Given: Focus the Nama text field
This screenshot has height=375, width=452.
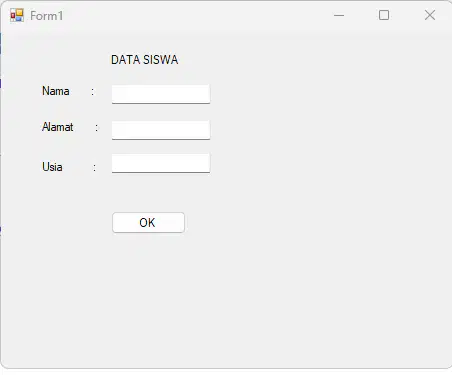Looking at the screenshot, I should [x=161, y=94].
